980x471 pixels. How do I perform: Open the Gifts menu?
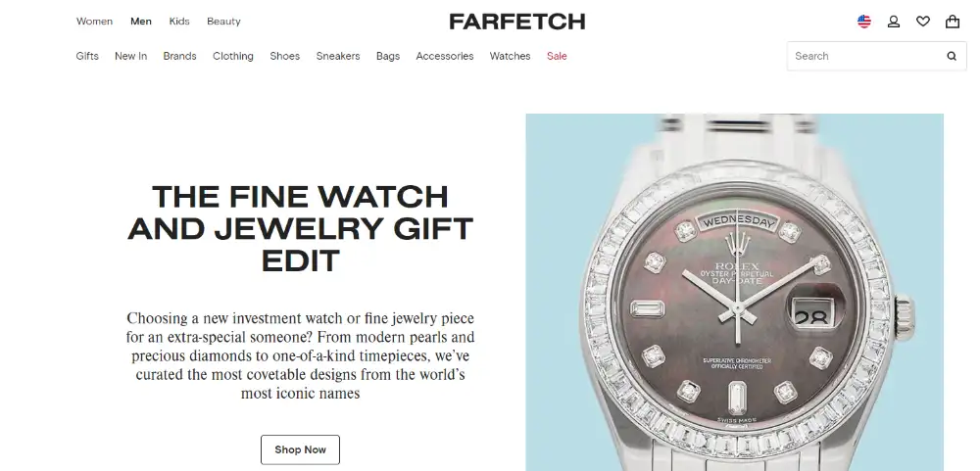tap(87, 56)
